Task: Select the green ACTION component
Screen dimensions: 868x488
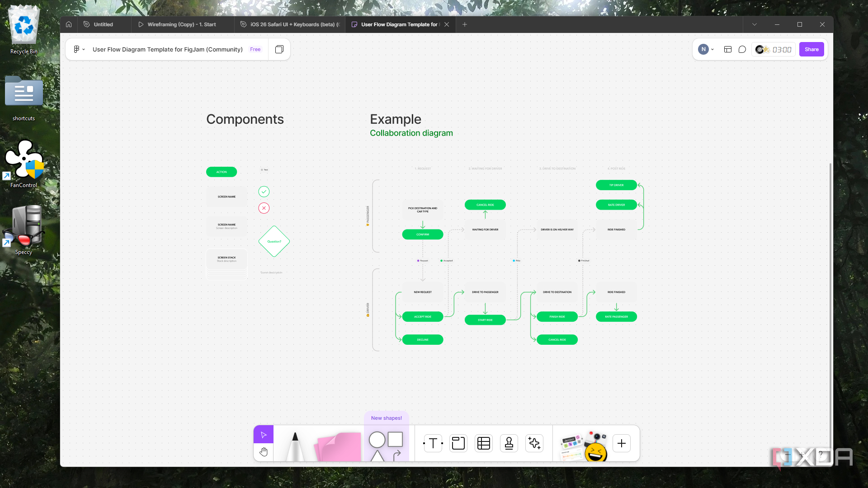Action: [222, 172]
